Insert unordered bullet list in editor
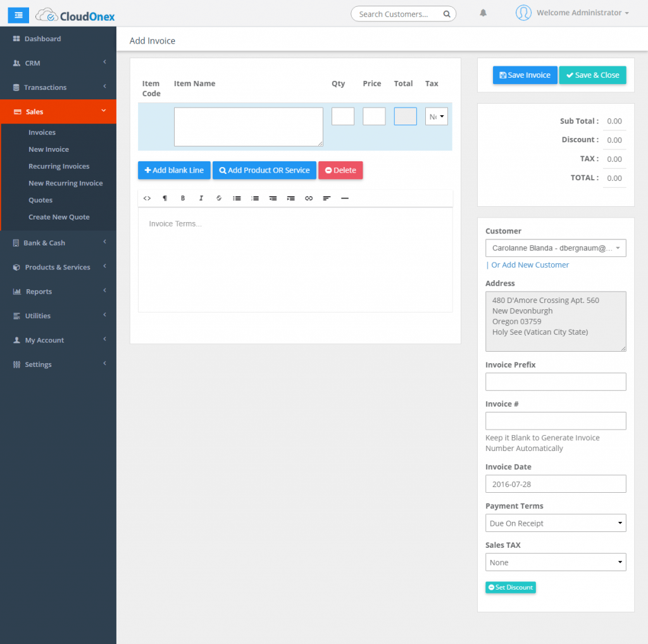The height and width of the screenshot is (644, 648). click(x=237, y=198)
